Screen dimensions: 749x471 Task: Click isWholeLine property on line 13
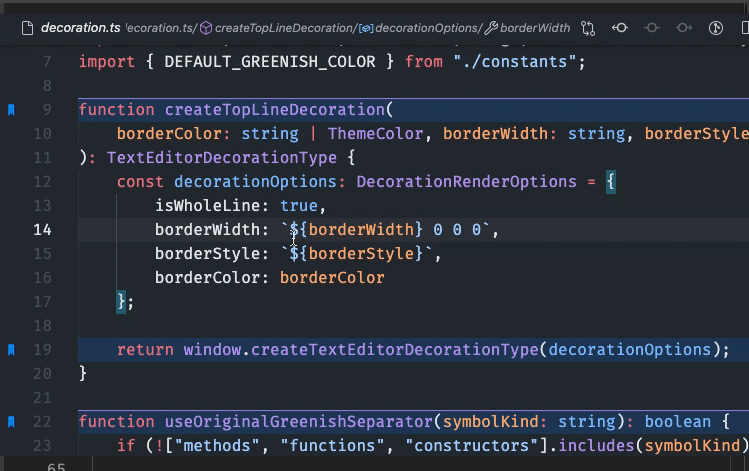coord(207,206)
